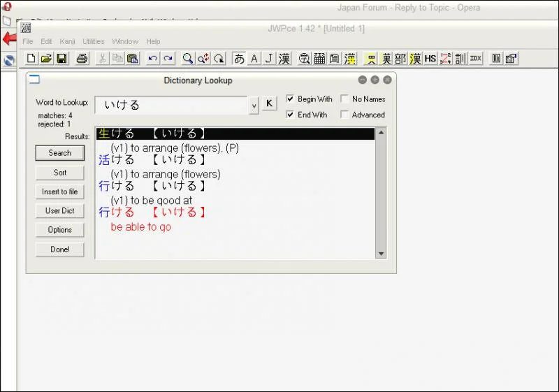This screenshot has width=559, height=392.
Task: Save the file with the floppy disk icon
Action: [x=61, y=58]
